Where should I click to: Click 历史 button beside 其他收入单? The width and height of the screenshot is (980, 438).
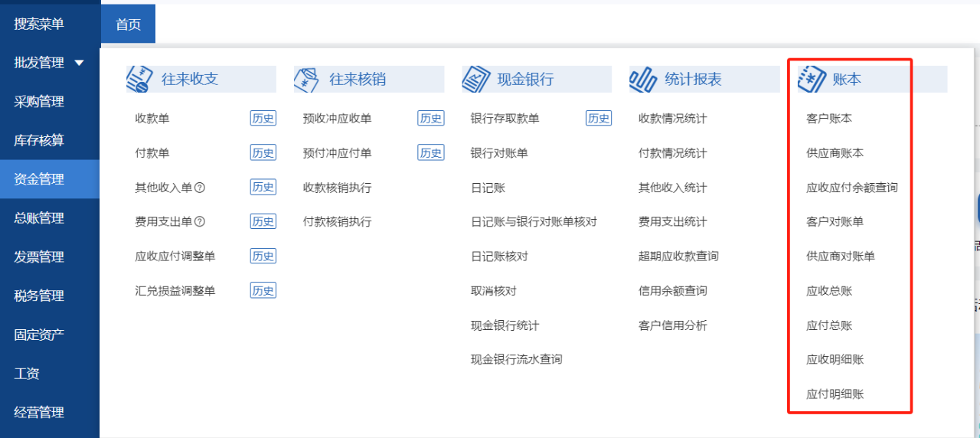[263, 188]
